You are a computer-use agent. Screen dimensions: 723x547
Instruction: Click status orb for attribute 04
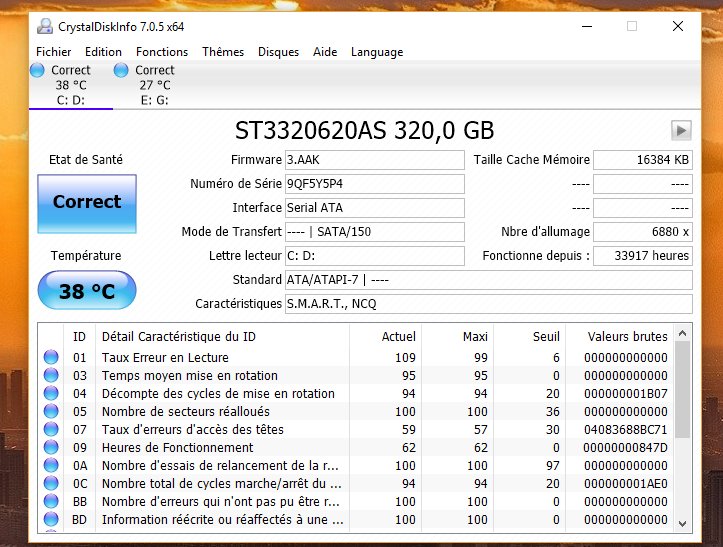pyautogui.click(x=51, y=393)
